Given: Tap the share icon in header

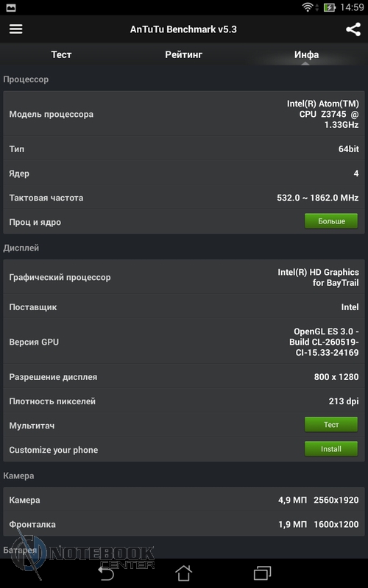Looking at the screenshot, I should click(353, 29).
